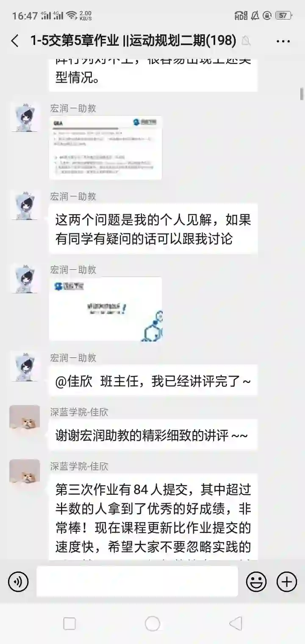305x644 pixels.
Task: Tap the Android recent apps square button
Action: click(69, 624)
